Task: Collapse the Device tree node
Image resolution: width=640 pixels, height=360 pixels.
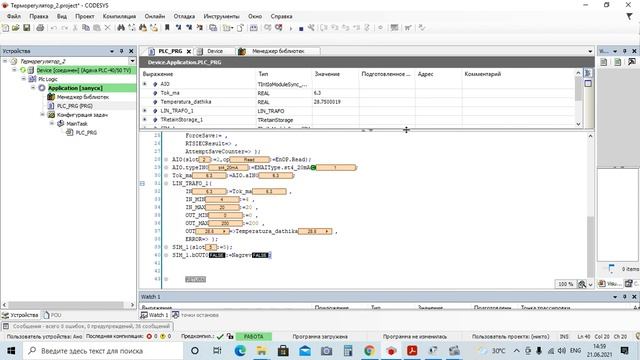Action: [14, 70]
